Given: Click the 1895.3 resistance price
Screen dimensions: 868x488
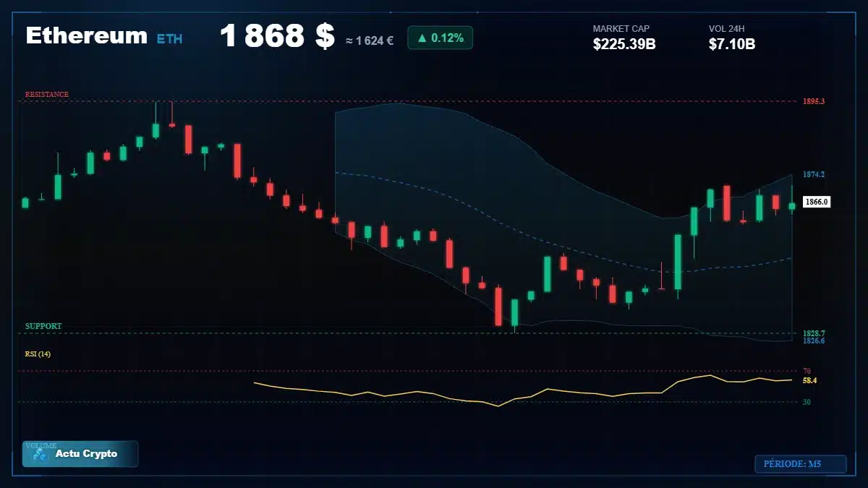Looking at the screenshot, I should point(814,101).
